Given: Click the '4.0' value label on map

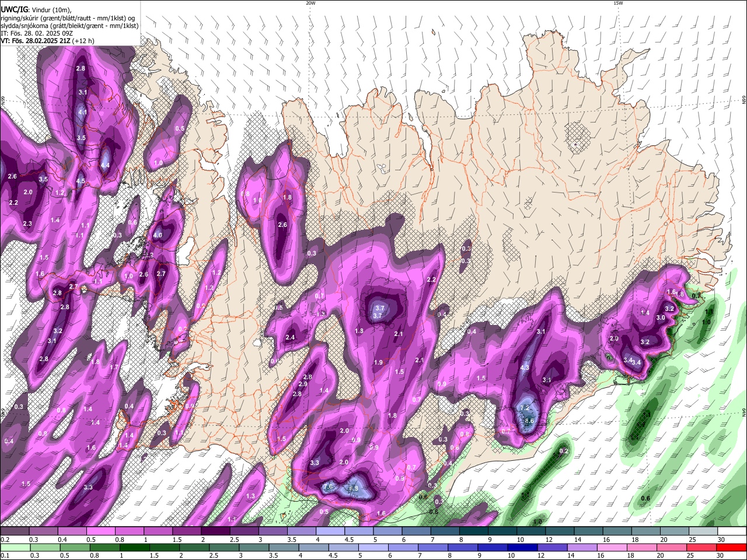Looking at the screenshot, I should (158, 236).
